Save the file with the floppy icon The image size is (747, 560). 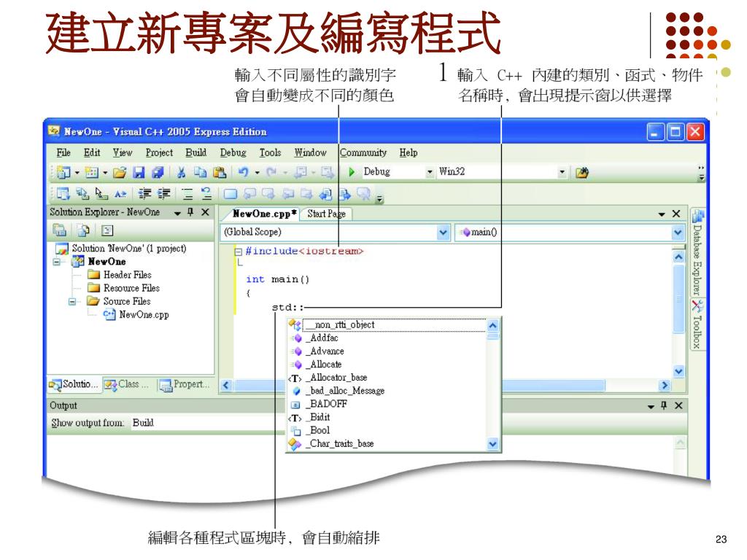click(139, 172)
